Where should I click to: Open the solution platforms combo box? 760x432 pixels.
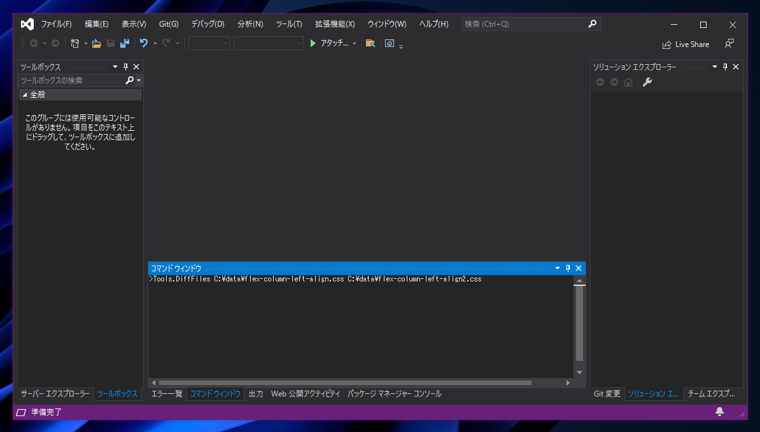click(268, 43)
